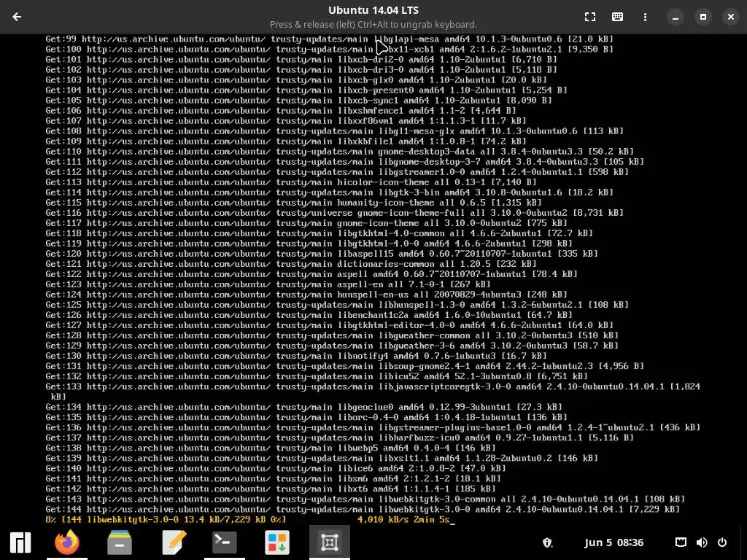This screenshot has height=560, width=747.
Task: Click the Get:136 libgstreamer-plugins-base1.0-0 line
Action: (x=373, y=427)
